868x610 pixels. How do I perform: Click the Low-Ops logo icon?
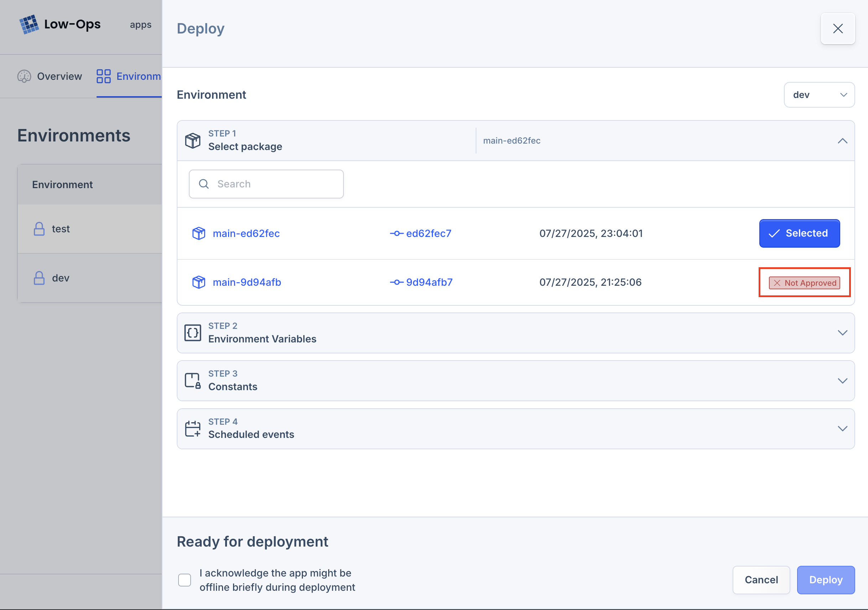point(29,25)
